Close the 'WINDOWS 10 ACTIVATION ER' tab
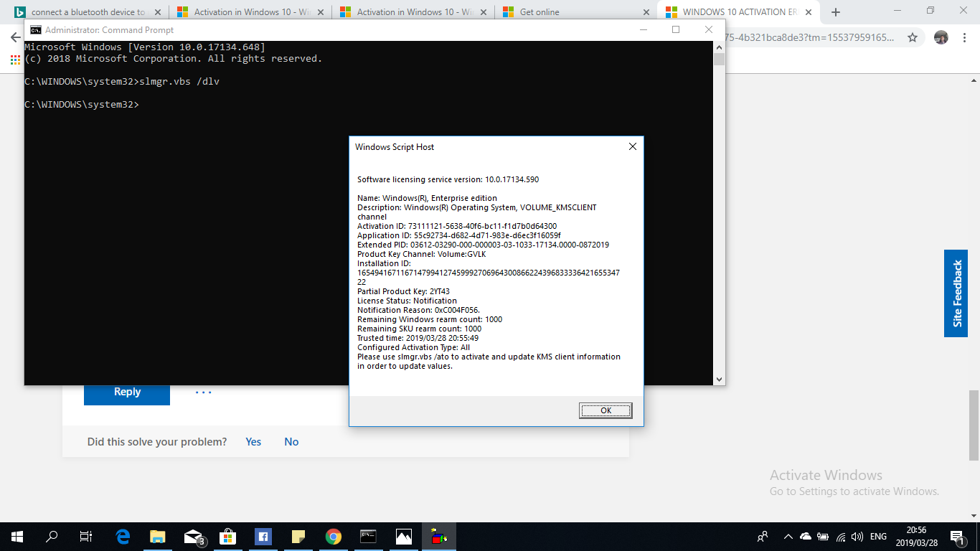This screenshot has height=551, width=980. pyautogui.click(x=809, y=12)
